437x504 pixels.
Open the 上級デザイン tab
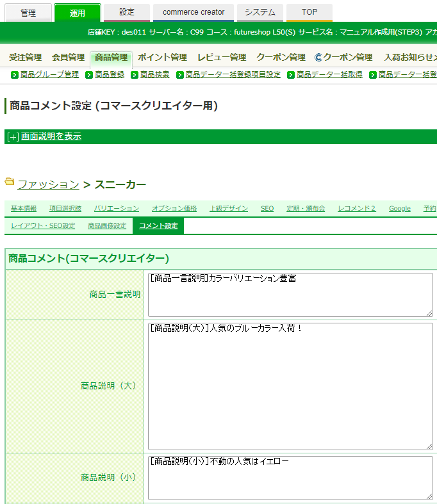click(x=229, y=208)
